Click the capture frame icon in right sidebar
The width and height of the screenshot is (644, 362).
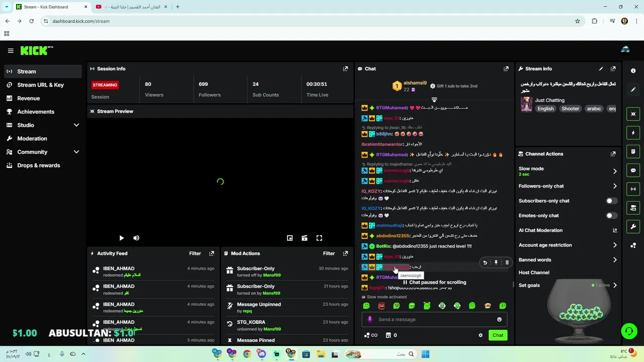tap(633, 114)
